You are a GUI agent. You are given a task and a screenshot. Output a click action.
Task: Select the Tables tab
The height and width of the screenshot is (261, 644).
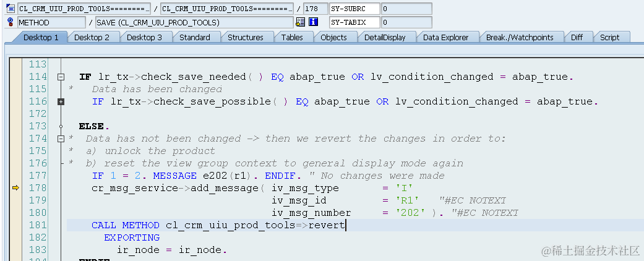[292, 37]
